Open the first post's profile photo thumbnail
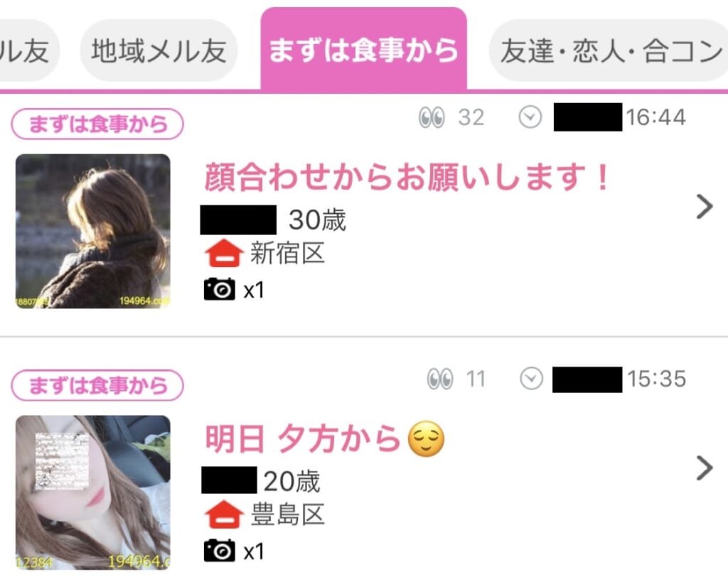The width and height of the screenshot is (728, 579). pyautogui.click(x=93, y=231)
